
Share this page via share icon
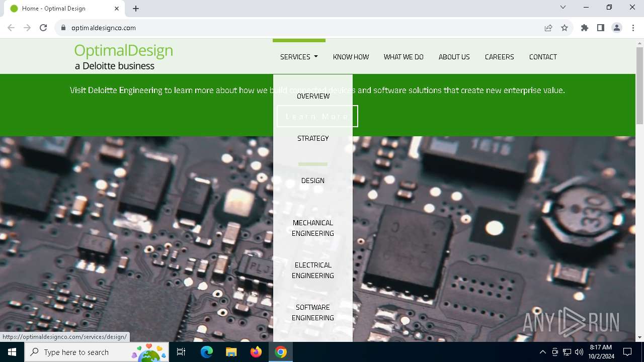[x=548, y=28]
